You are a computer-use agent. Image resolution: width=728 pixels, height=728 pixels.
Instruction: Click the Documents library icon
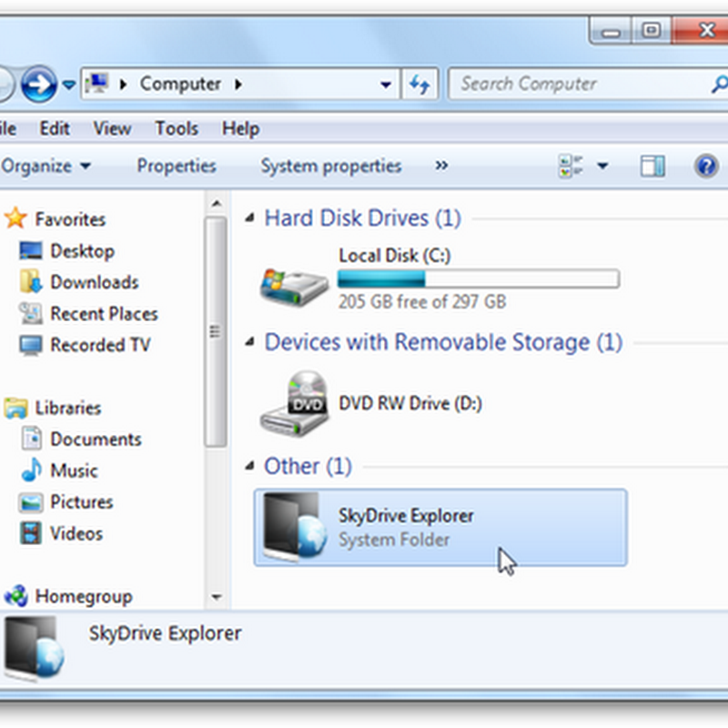(32, 438)
